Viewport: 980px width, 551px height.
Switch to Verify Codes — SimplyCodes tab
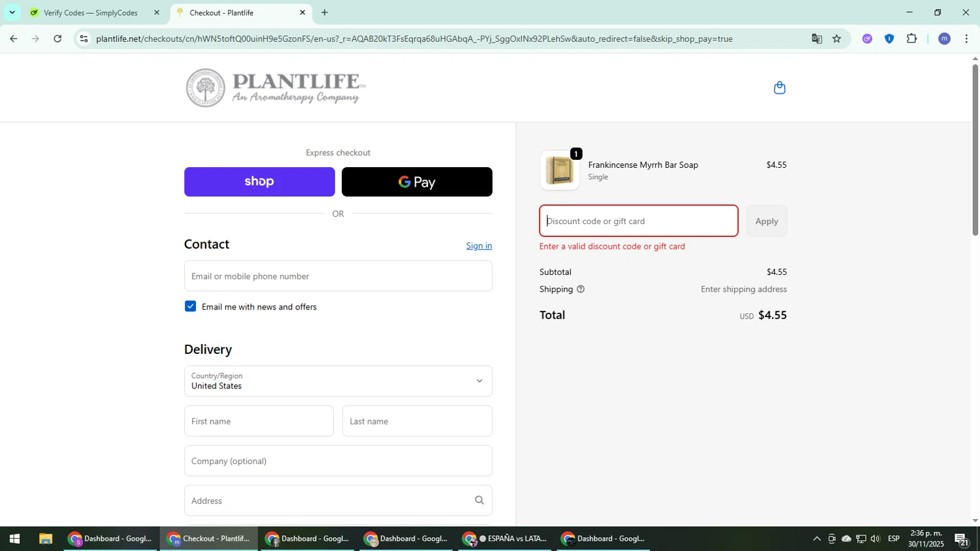pyautogui.click(x=95, y=12)
